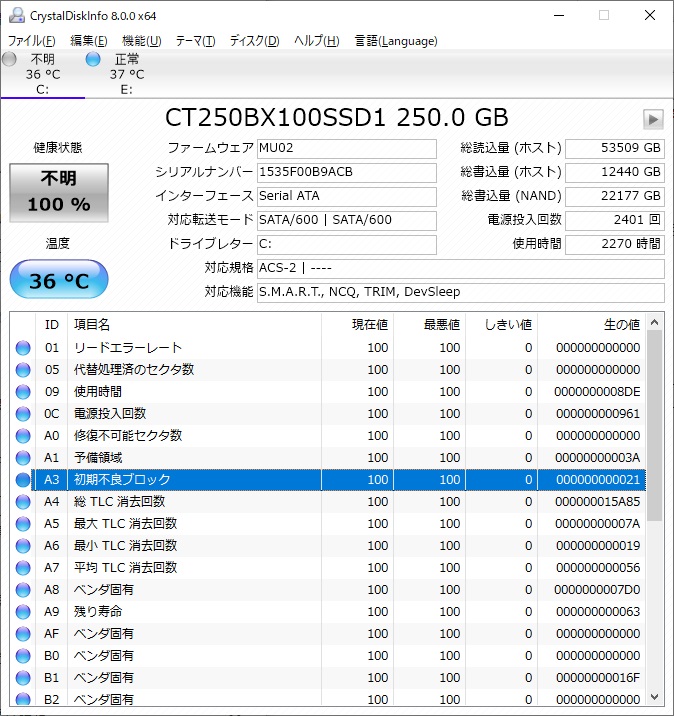The height and width of the screenshot is (716, 674).
Task: Click status orb for ID 09 row
Action: 23,392
